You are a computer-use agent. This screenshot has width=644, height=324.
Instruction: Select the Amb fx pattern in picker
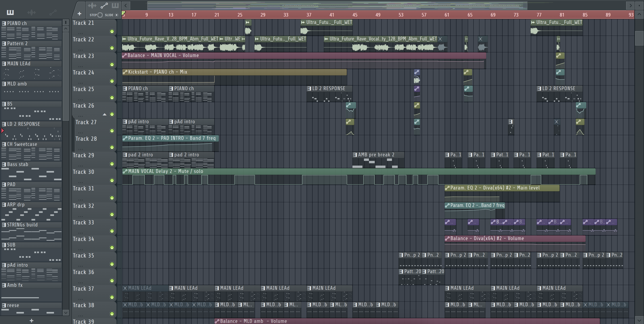coord(32,292)
